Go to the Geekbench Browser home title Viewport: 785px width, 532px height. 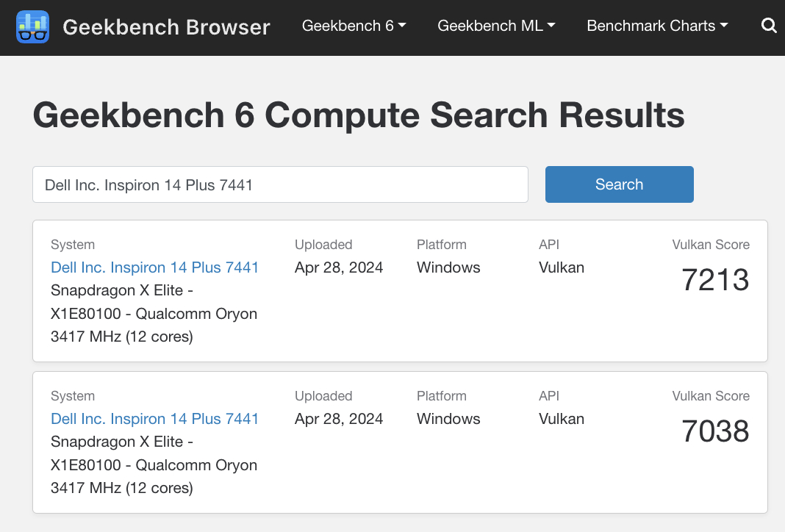(x=166, y=27)
